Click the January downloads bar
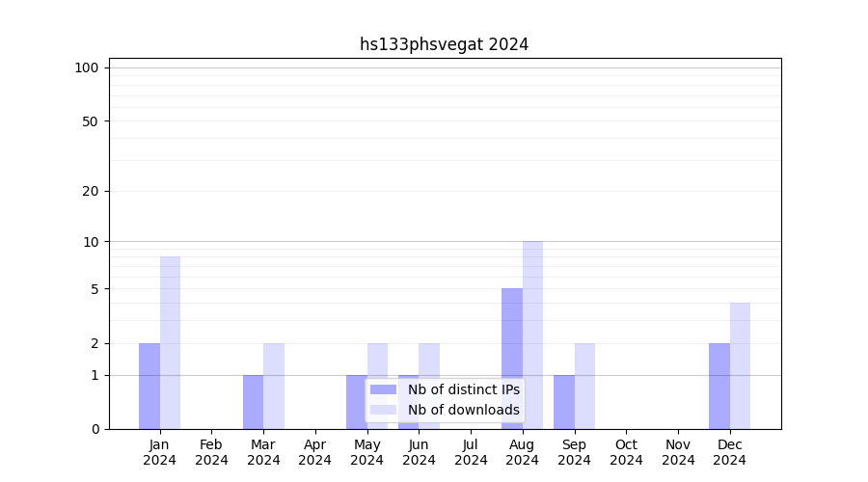868x482 pixels. pos(170,342)
